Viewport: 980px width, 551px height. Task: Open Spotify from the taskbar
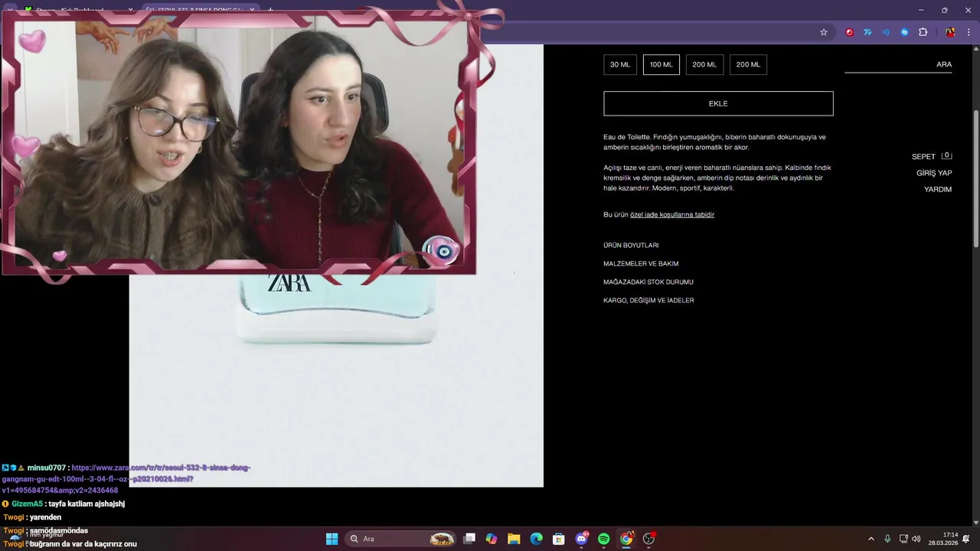pos(603,539)
